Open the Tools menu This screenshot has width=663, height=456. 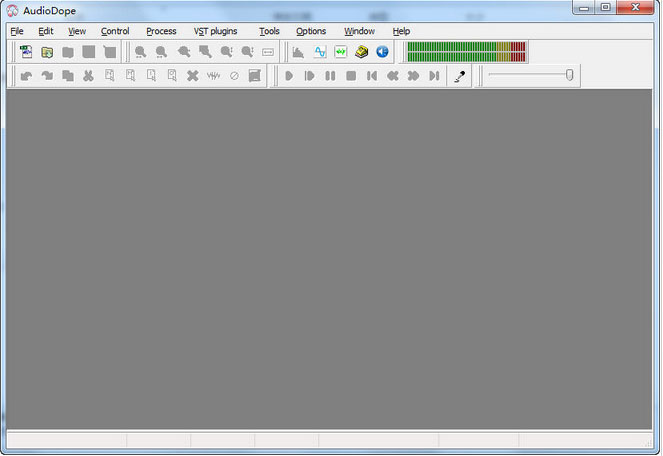click(x=269, y=31)
